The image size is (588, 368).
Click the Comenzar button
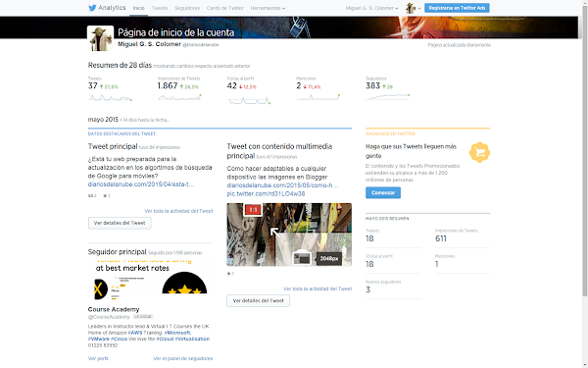point(383,192)
